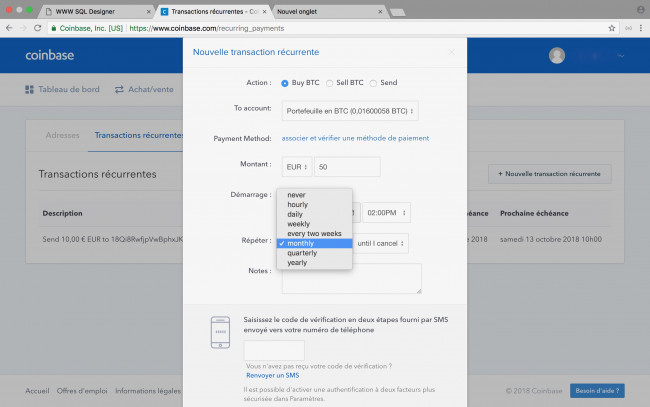Click the green padlock security icon
Viewport: 650px width, 407px height.
(54, 28)
